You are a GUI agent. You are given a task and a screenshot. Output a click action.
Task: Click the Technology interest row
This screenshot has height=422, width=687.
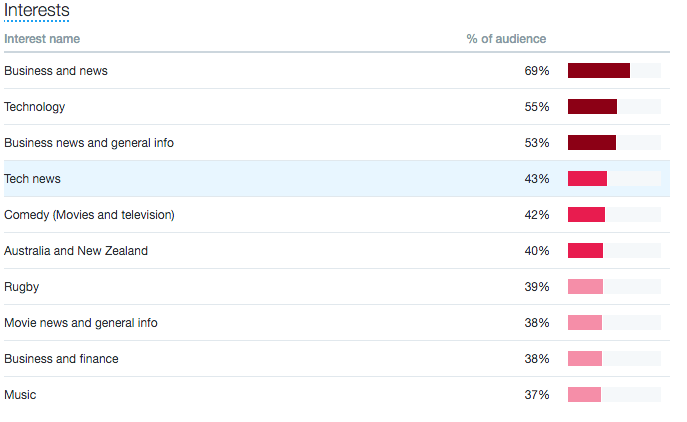pos(336,106)
